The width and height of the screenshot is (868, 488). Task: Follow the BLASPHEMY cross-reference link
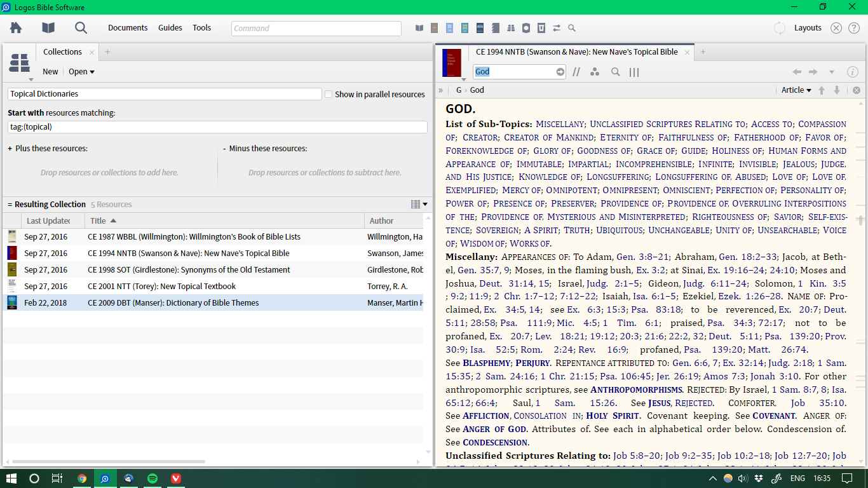[487, 363]
